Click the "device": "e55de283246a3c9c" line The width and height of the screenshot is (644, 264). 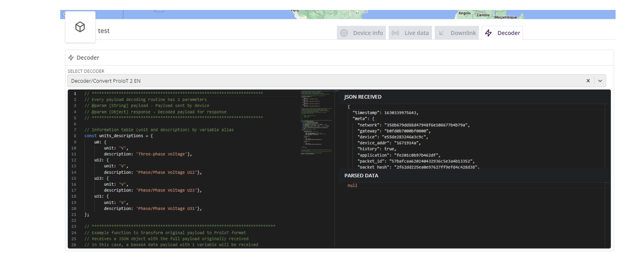click(x=393, y=137)
